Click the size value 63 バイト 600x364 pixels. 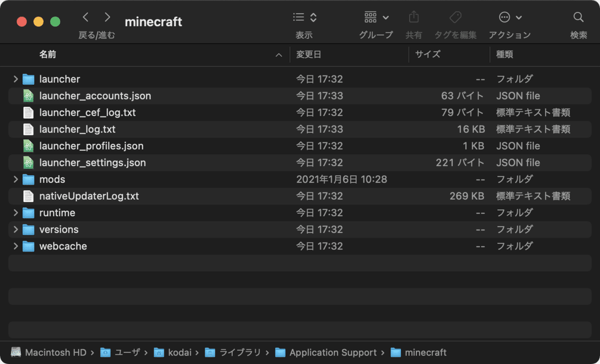462,96
